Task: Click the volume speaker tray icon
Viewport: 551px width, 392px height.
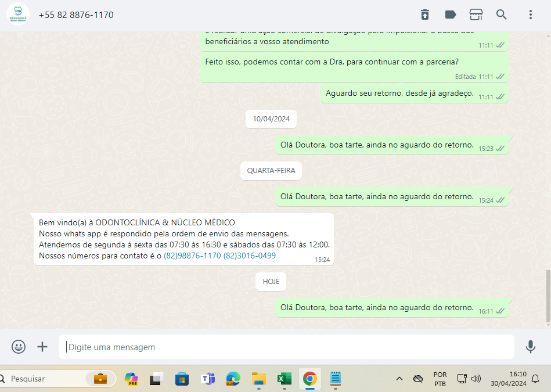Action: click(x=476, y=379)
